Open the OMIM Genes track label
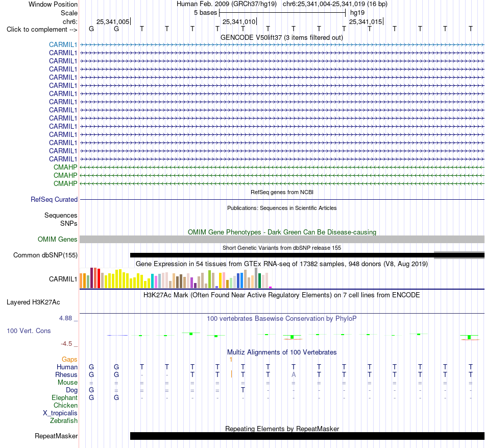Image resolution: width=485 pixels, height=448 pixels. click(x=57, y=239)
